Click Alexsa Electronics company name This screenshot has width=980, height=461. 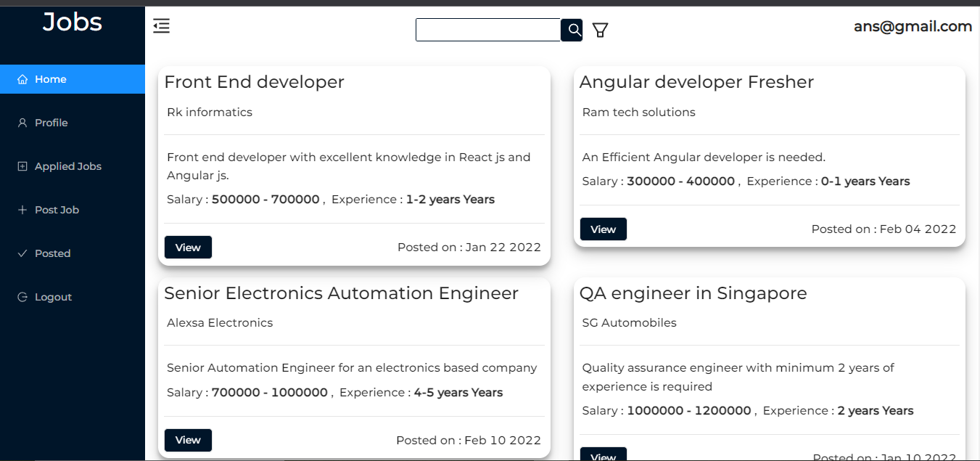pyautogui.click(x=220, y=322)
